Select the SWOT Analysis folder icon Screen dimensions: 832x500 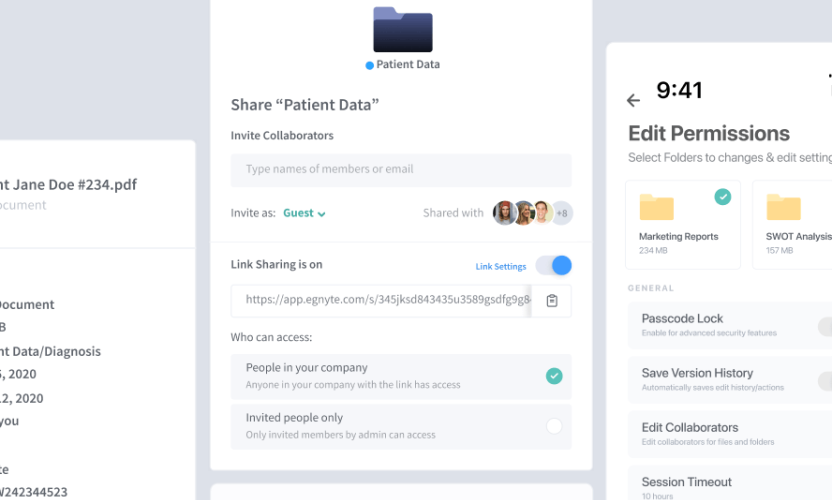783,207
